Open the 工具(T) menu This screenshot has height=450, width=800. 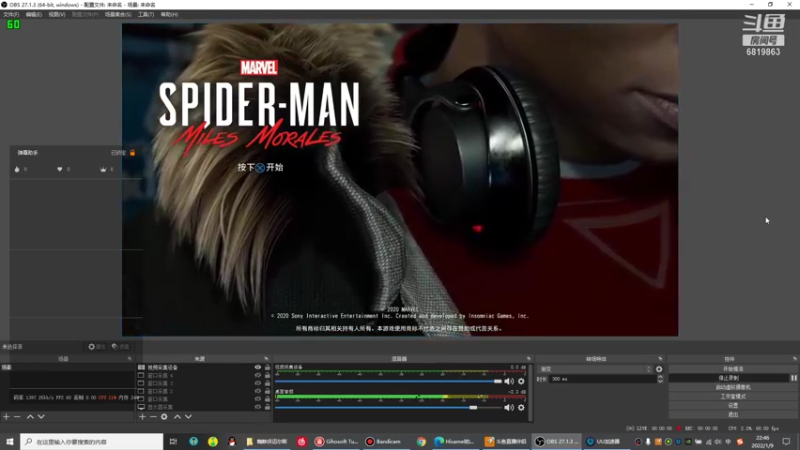click(146, 14)
